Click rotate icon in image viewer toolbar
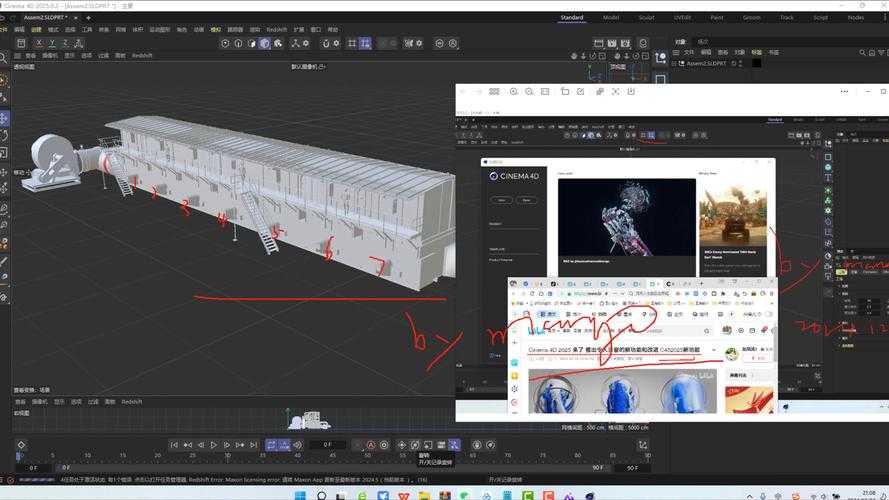Viewport: 889px width, 500px height. pos(565,91)
